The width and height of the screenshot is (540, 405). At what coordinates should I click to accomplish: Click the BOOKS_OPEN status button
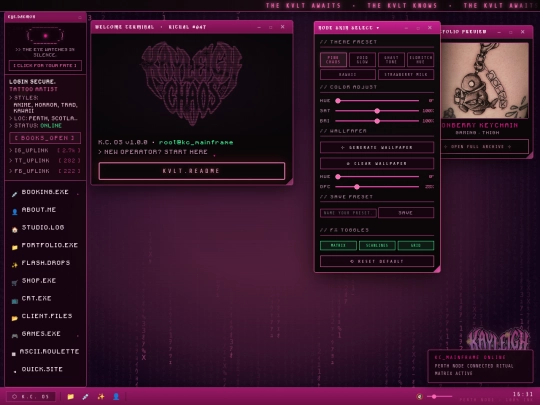(45, 138)
